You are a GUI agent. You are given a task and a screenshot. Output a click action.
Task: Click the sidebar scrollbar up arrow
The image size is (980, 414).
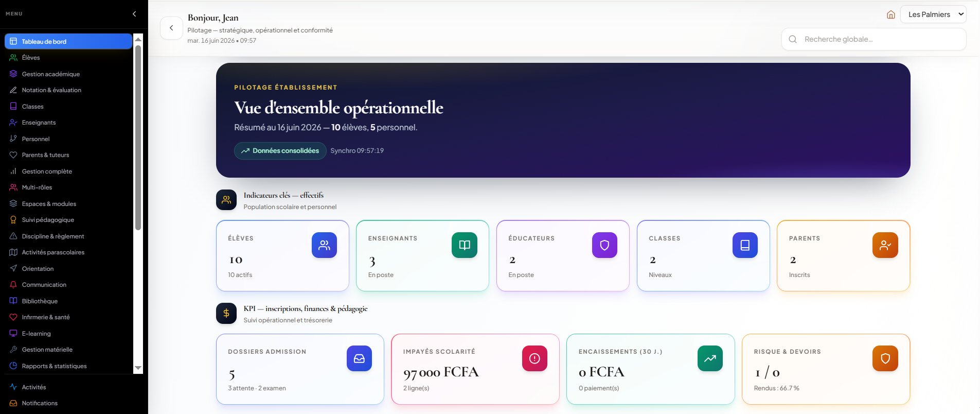(138, 39)
